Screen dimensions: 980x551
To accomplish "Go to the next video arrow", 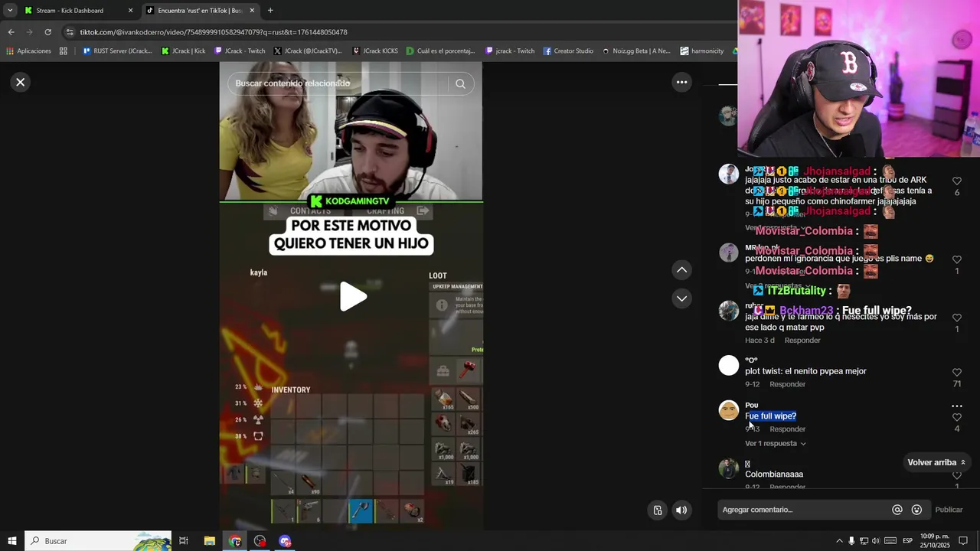I will 681,298.
